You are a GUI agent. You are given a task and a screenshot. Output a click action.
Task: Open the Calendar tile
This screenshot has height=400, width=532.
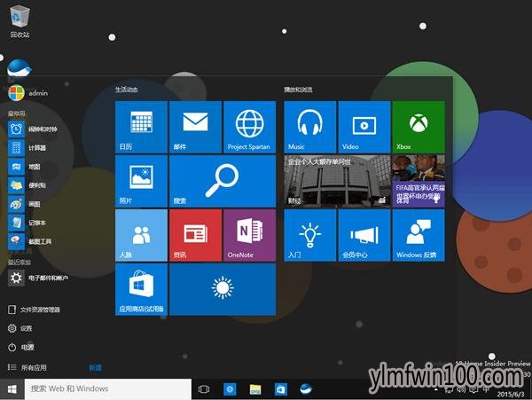pyautogui.click(x=141, y=127)
